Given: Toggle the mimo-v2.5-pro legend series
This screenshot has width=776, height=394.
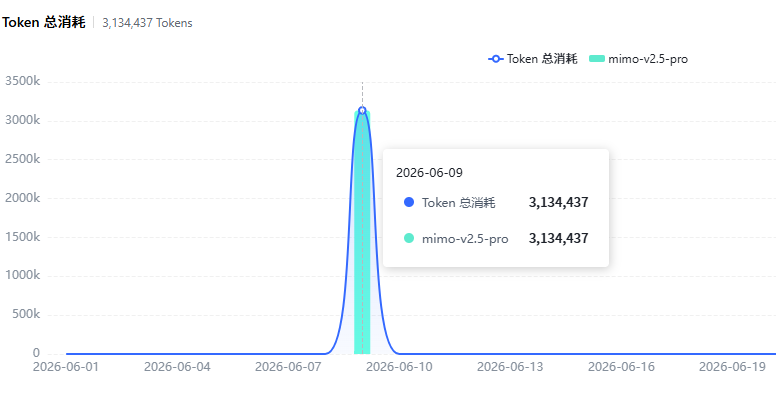Looking at the screenshot, I should 638,59.
